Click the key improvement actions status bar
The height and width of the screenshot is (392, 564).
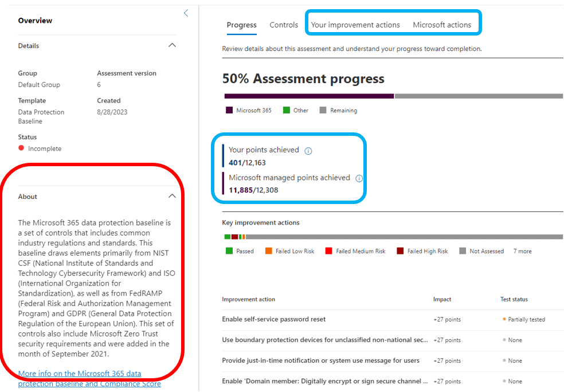pyautogui.click(x=394, y=237)
